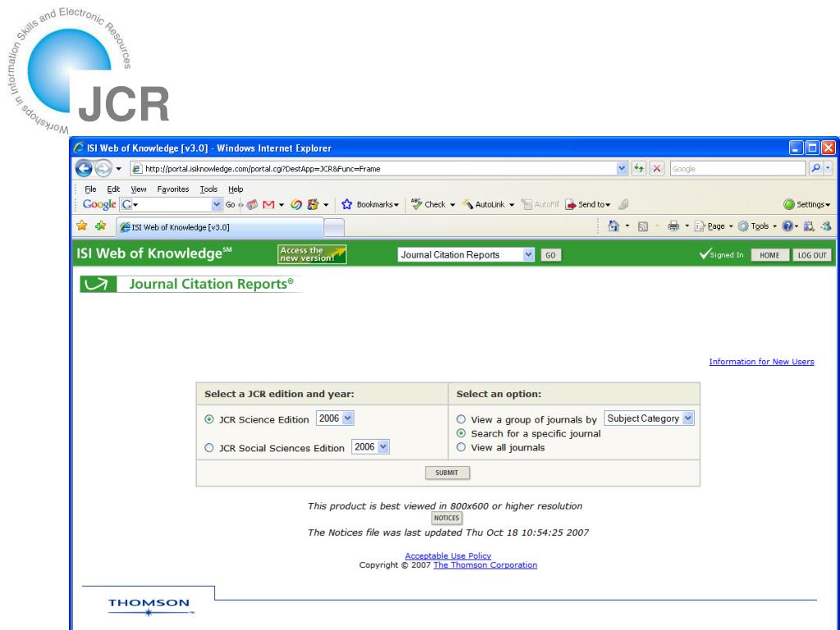Click the browser Back arrow button
Screen dimensions: 840x630
84,168
